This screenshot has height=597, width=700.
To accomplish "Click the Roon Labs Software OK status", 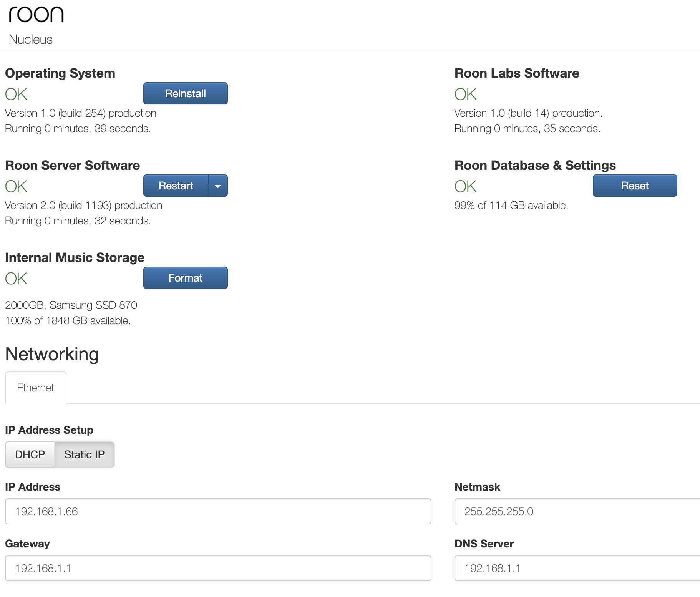I will click(x=465, y=94).
